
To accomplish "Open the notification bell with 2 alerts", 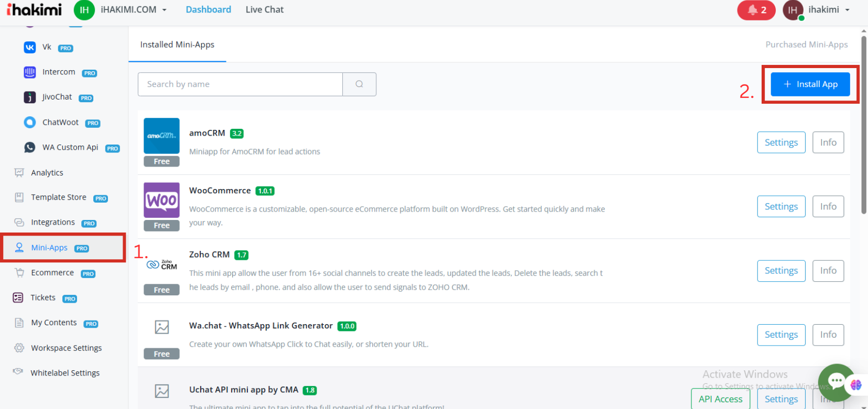I will pyautogui.click(x=756, y=10).
